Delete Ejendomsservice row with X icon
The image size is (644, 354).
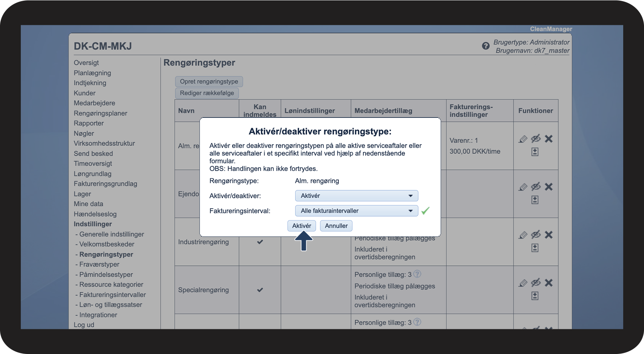pyautogui.click(x=549, y=187)
